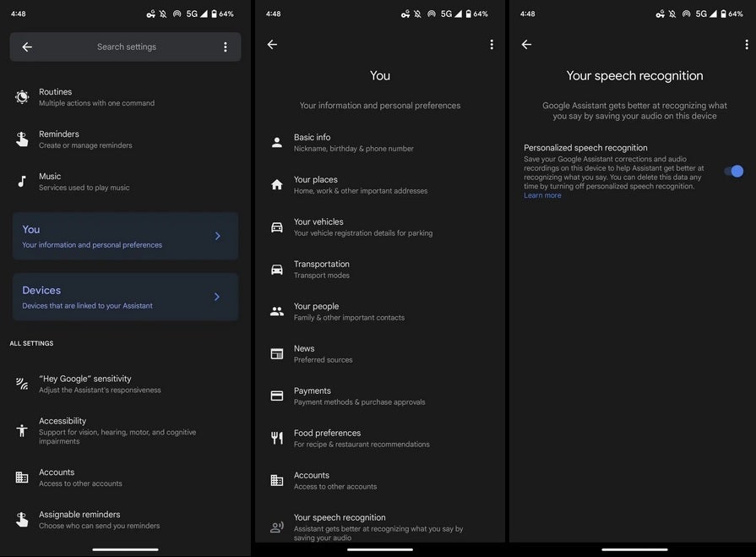756x557 pixels.
Task: Tap the Payments card icon
Action: tap(277, 396)
